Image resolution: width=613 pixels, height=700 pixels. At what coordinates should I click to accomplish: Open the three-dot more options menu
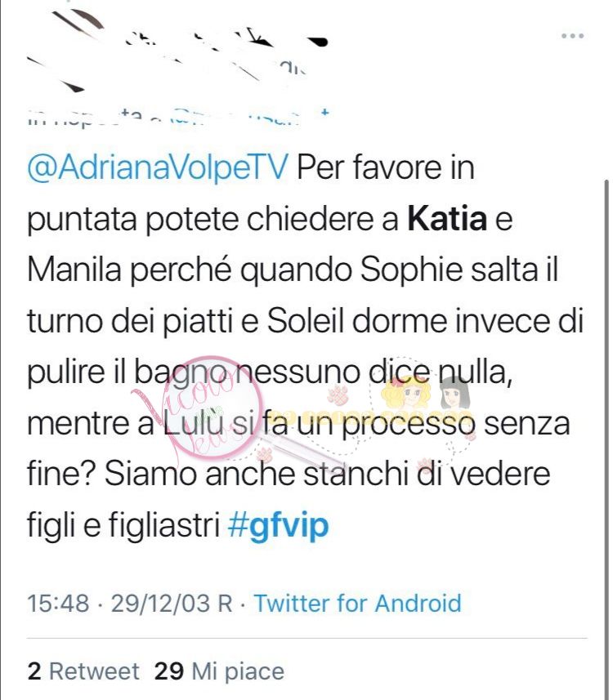pos(572,36)
